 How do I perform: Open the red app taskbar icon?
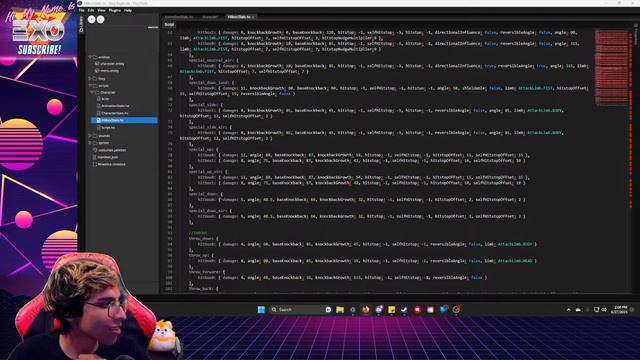coord(417,310)
